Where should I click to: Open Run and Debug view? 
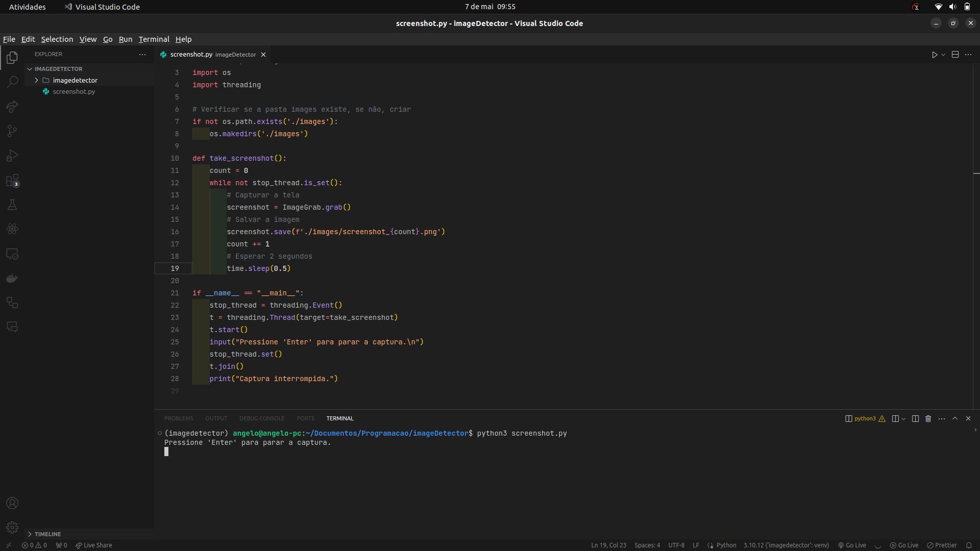[x=12, y=156]
